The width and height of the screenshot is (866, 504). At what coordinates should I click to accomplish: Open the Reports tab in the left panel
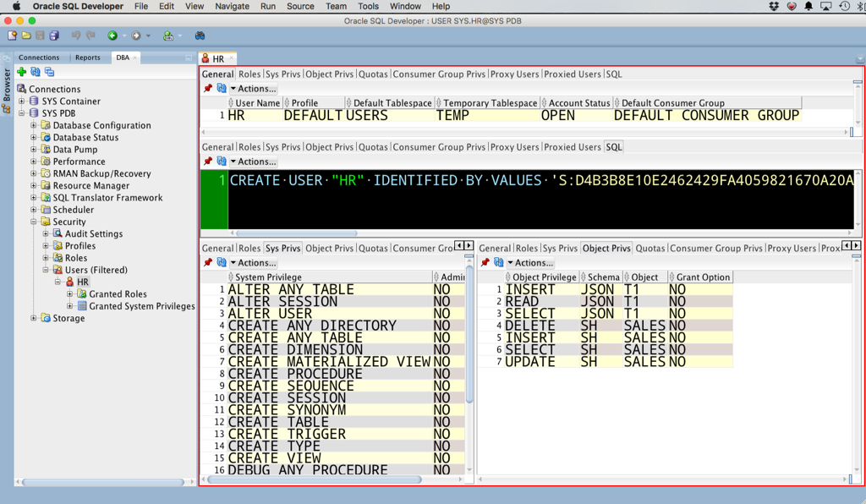88,58
